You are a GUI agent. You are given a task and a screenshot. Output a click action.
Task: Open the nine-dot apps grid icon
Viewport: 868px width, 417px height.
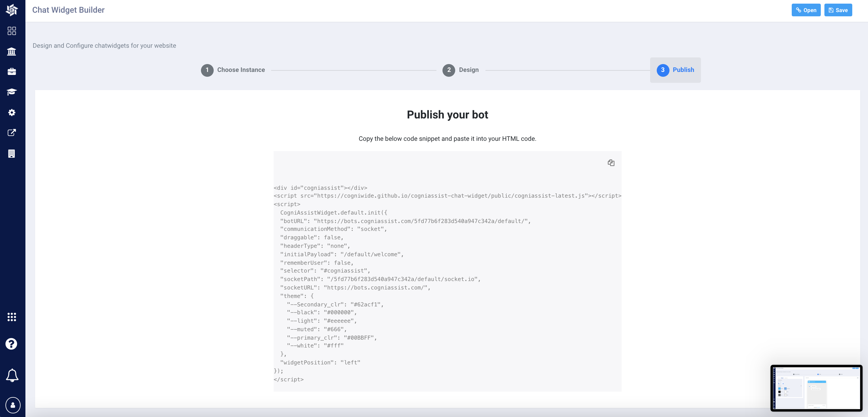tap(12, 317)
